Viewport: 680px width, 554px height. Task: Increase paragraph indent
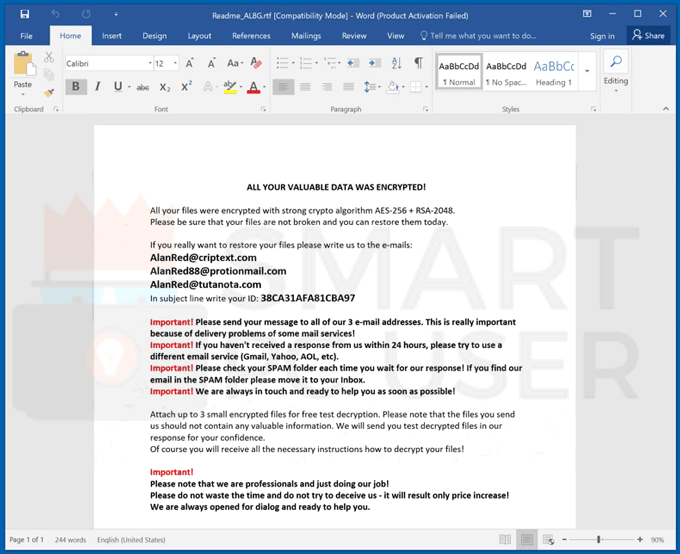375,63
